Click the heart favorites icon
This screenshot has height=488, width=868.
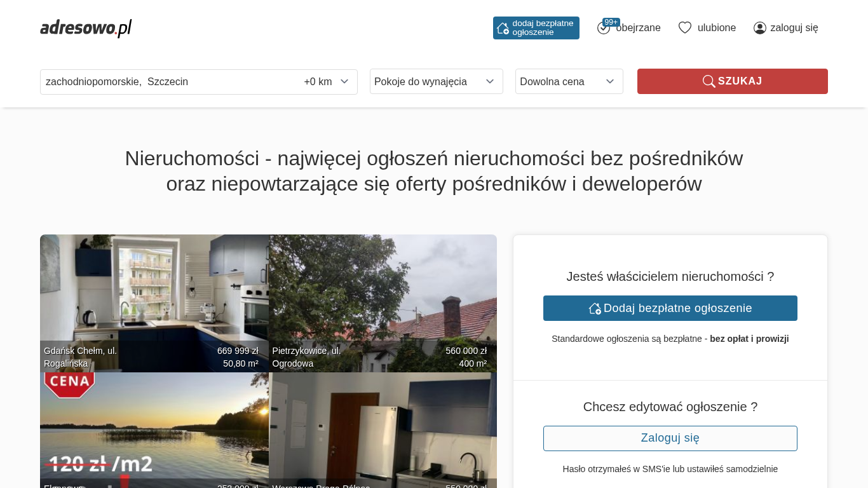coord(684,28)
